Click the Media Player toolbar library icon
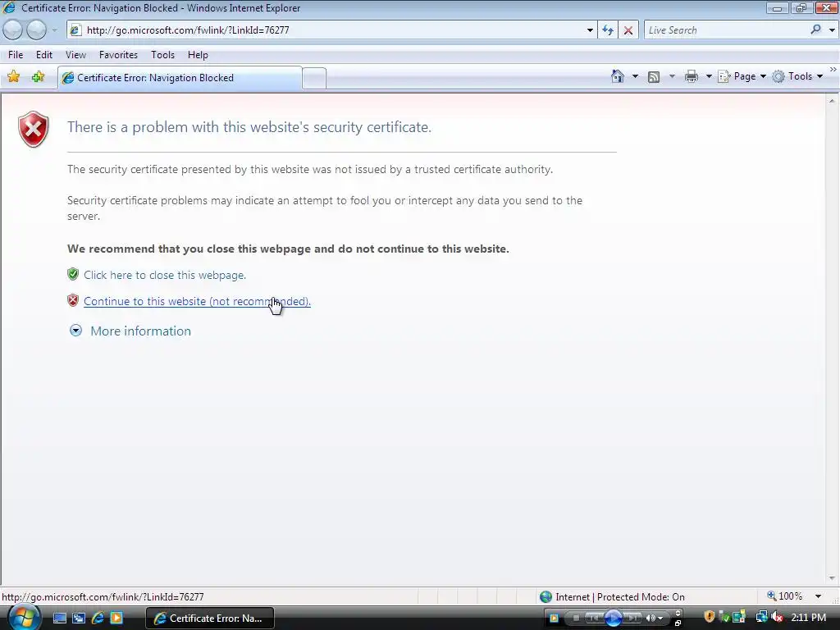The height and width of the screenshot is (630, 840). click(x=554, y=619)
